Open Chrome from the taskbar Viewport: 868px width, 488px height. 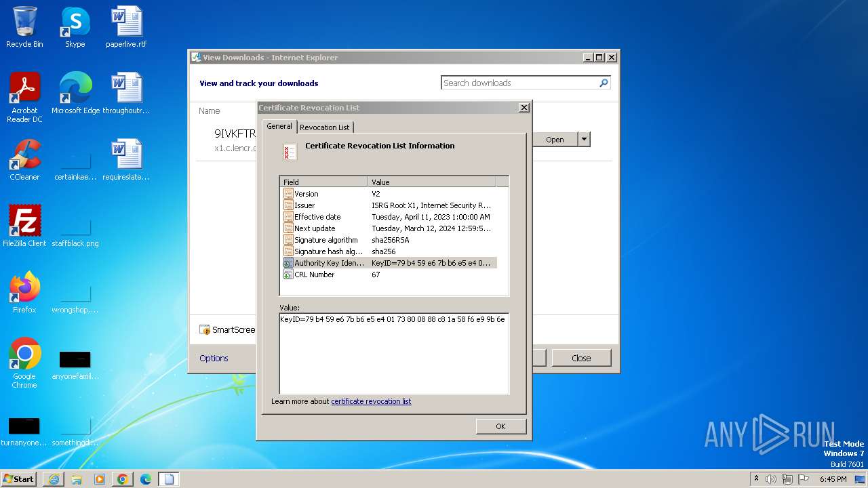click(x=123, y=479)
